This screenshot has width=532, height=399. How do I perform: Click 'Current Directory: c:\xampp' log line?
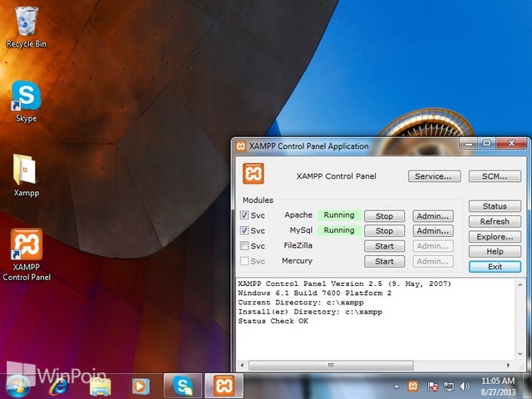301,303
